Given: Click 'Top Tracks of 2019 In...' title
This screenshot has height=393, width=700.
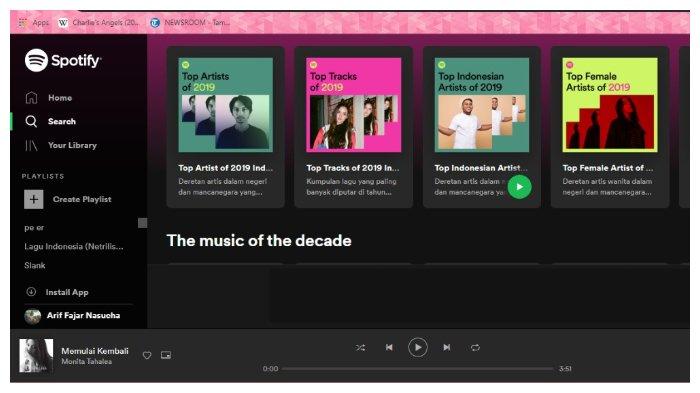Looking at the screenshot, I should (x=353, y=168).
